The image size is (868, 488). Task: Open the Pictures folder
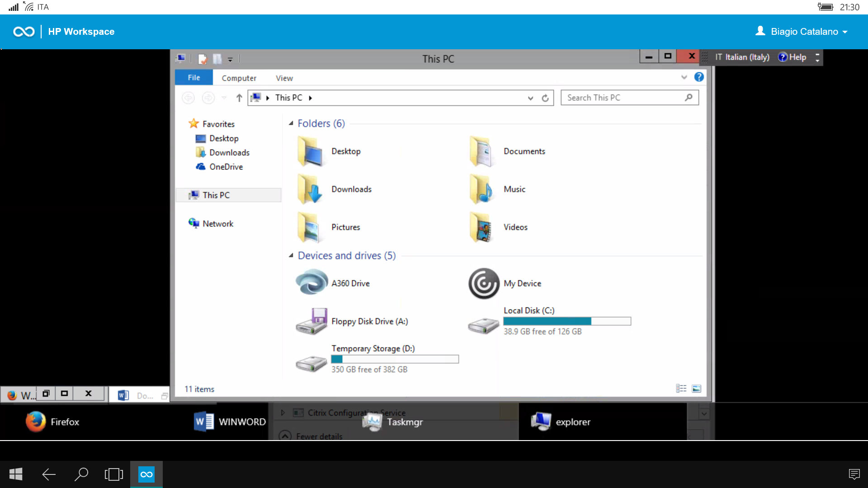click(346, 226)
